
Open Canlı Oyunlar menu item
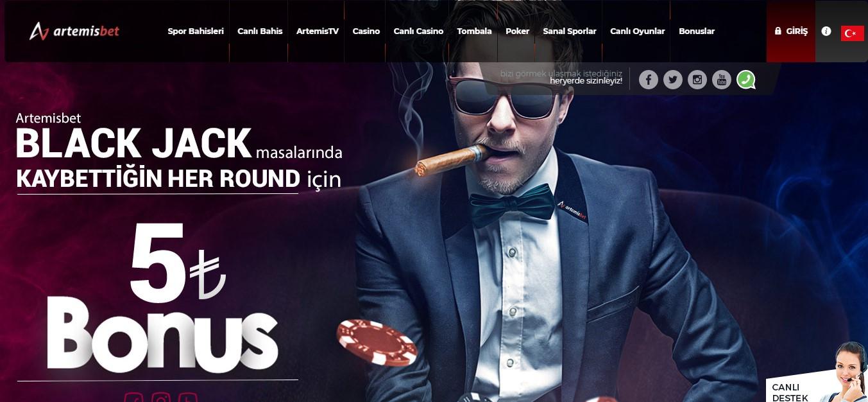[x=638, y=31]
